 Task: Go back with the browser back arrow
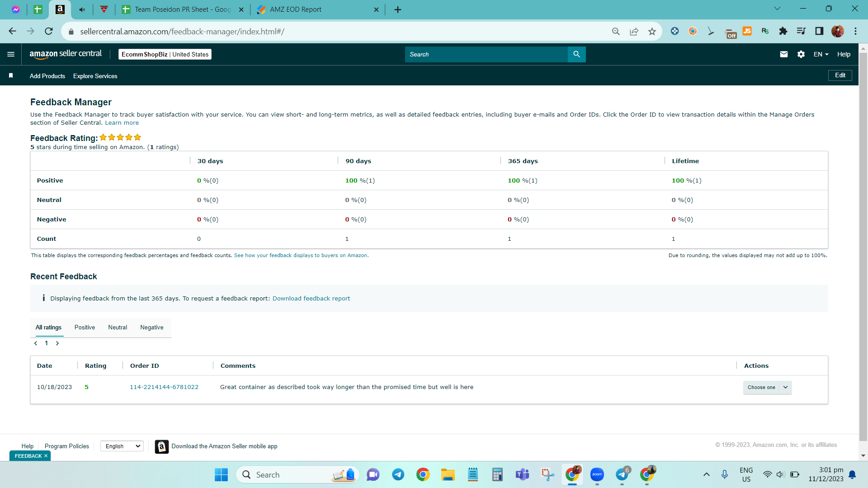(12, 31)
